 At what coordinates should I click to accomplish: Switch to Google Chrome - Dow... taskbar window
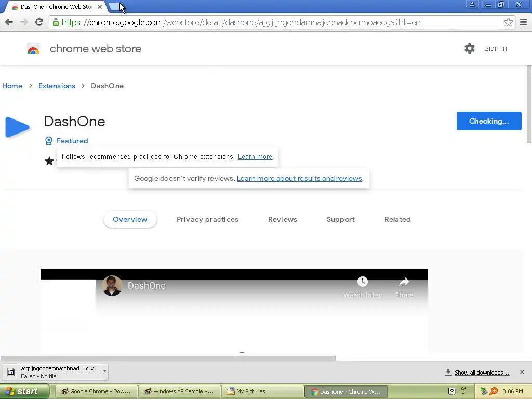pyautogui.click(x=96, y=391)
